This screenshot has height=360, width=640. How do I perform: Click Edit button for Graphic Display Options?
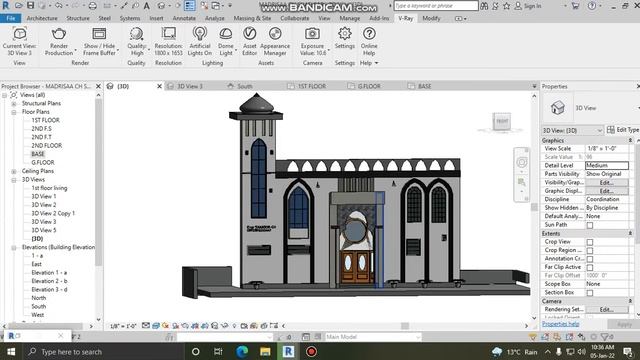607,191
